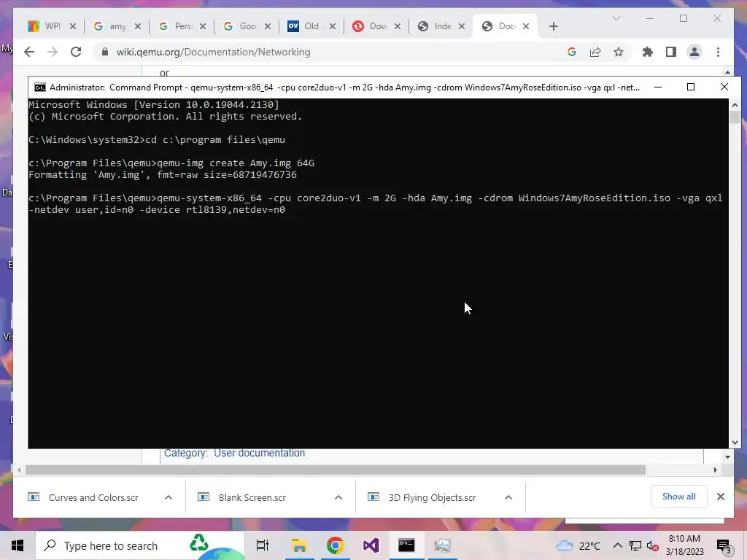Open Chrome from taskbar

tap(336, 545)
